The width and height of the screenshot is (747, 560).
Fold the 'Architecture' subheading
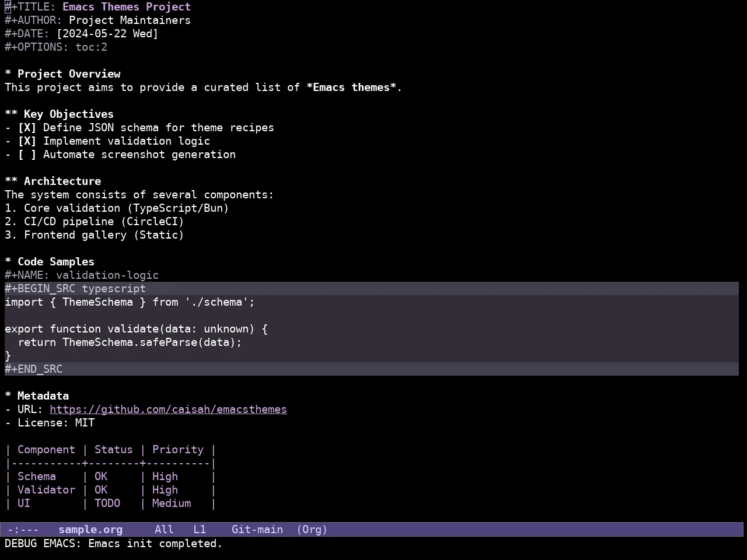pyautogui.click(x=53, y=181)
